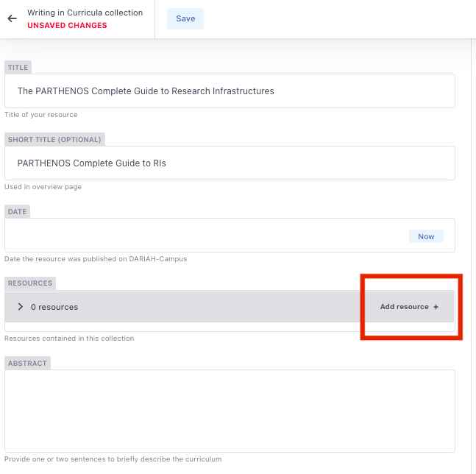Screen dimensions: 476x474
Task: Click the UNSAVED CHANGES status text
Action: point(67,26)
